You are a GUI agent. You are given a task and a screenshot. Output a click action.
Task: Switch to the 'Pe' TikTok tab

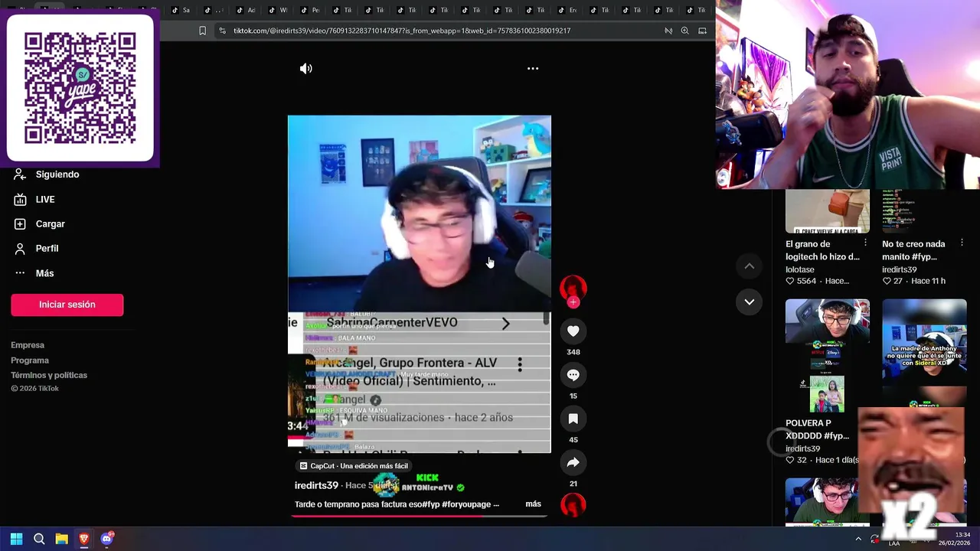(310, 10)
